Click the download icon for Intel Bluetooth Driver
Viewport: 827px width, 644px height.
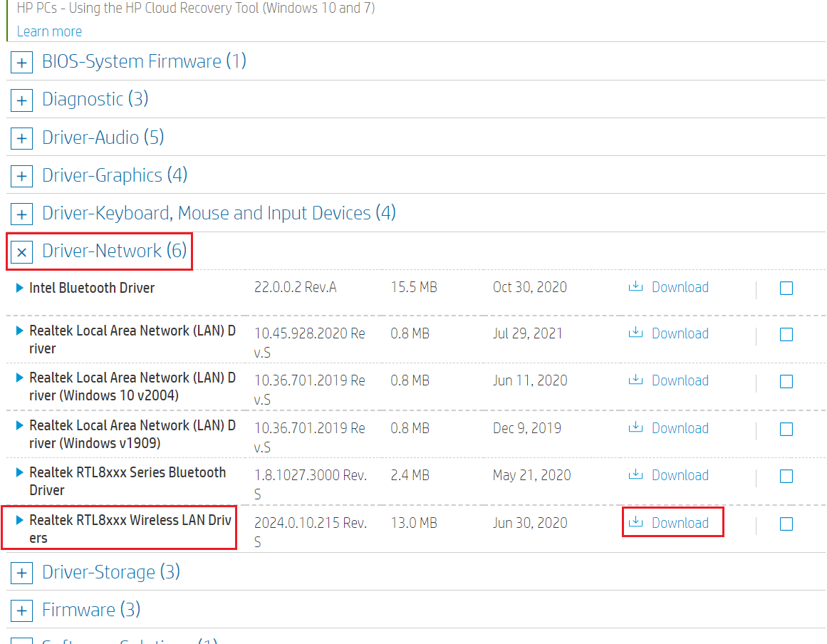[x=635, y=286]
